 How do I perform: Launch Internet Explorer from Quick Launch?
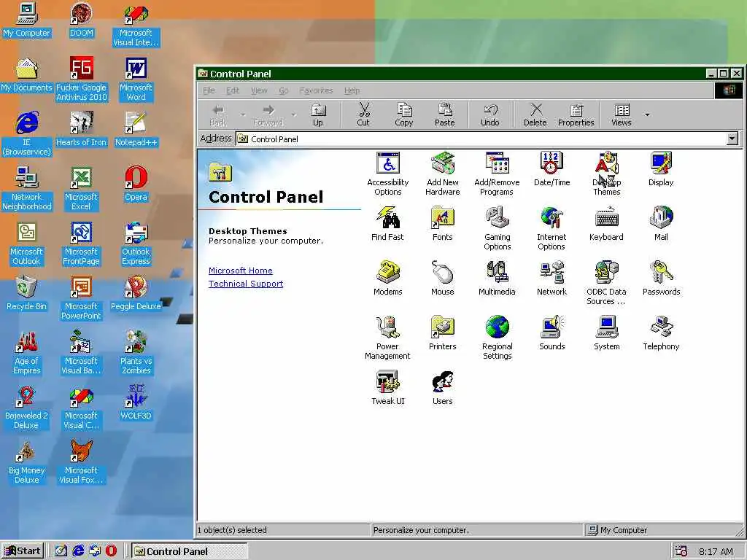(x=78, y=551)
